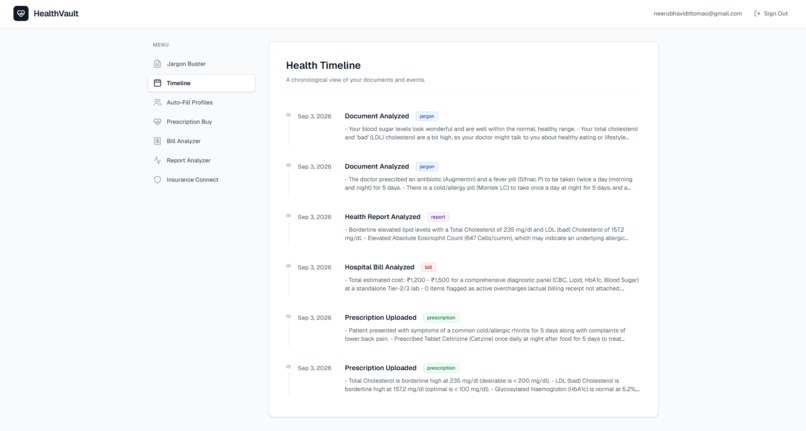Click the Prescription Buy heart icon

pos(157,122)
